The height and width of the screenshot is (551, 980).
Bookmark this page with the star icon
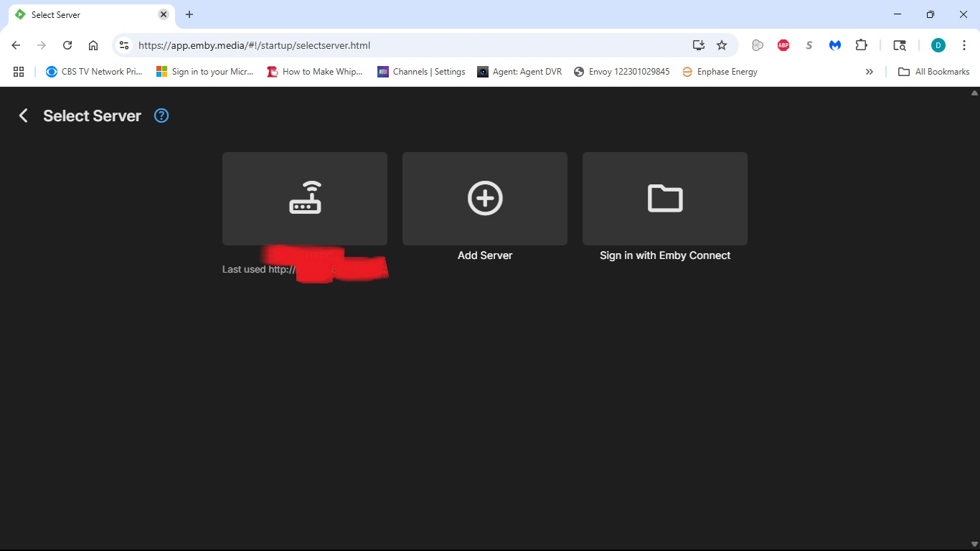(x=722, y=45)
